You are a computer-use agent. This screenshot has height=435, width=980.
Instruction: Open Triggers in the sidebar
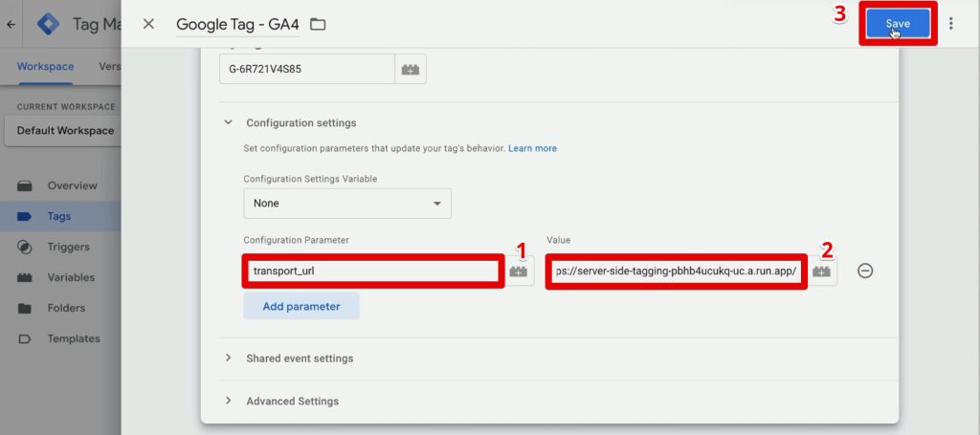point(69,247)
